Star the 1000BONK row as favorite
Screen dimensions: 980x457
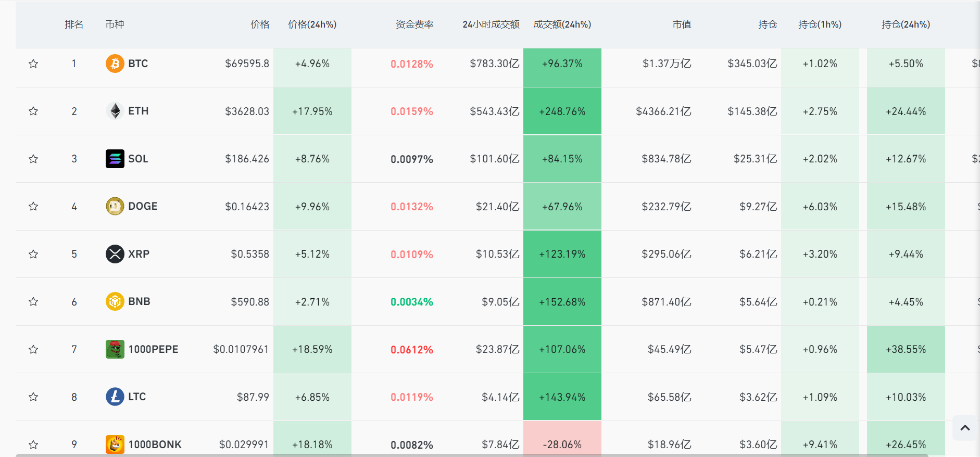coord(33,445)
